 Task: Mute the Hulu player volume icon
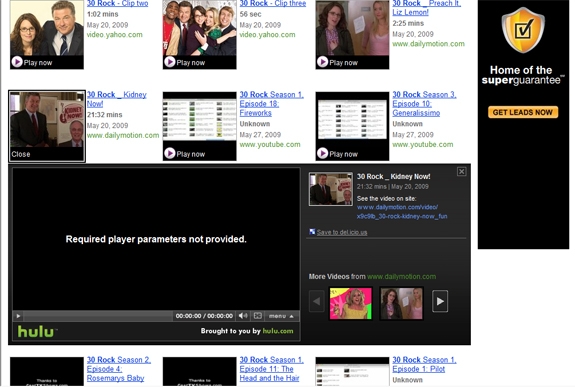click(x=243, y=316)
